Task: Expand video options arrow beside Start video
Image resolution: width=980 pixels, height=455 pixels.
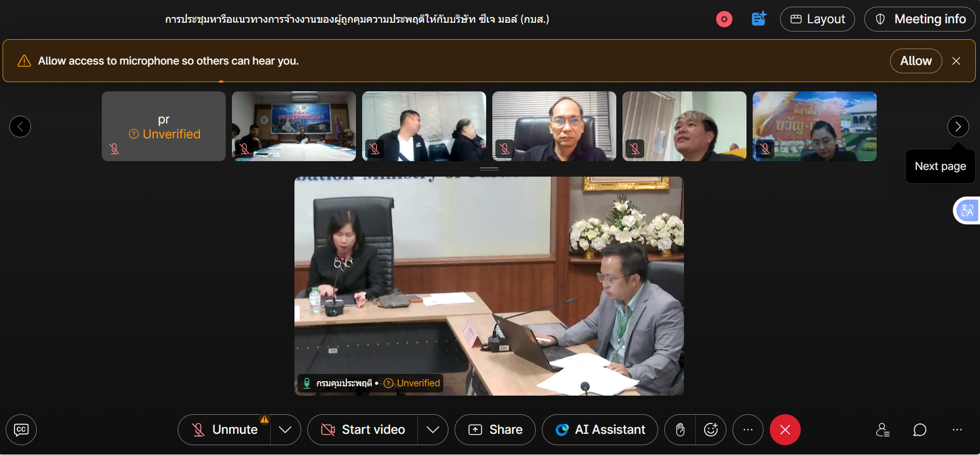Action: (433, 430)
